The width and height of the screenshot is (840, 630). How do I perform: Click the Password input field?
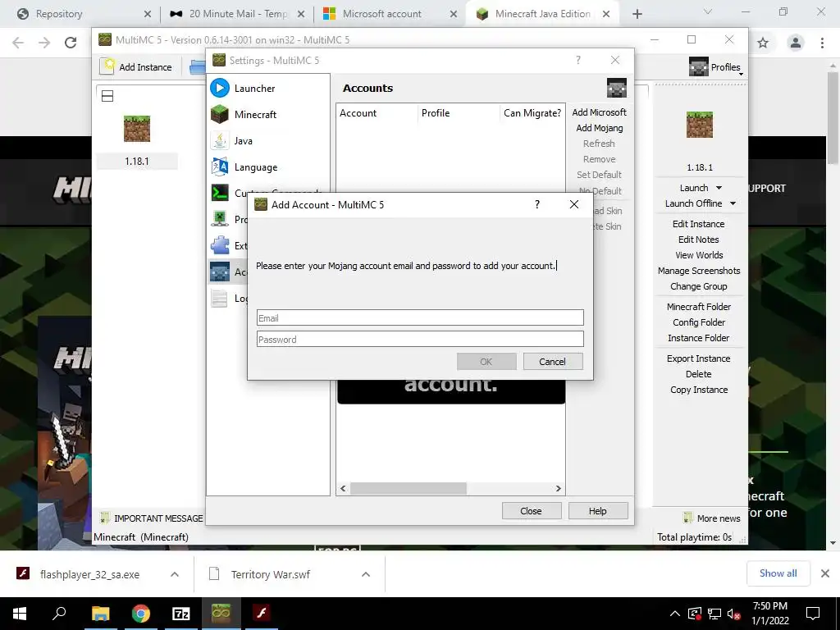coord(420,339)
